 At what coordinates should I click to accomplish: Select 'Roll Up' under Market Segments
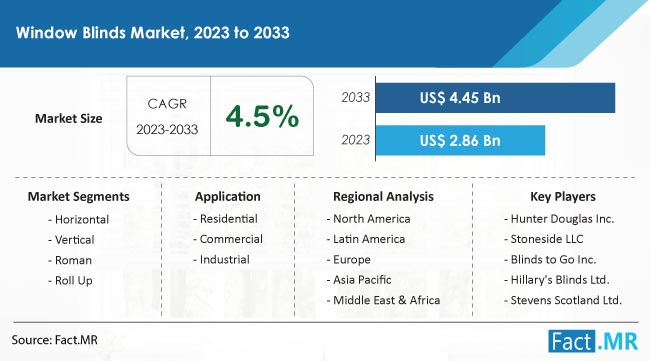[74, 281]
